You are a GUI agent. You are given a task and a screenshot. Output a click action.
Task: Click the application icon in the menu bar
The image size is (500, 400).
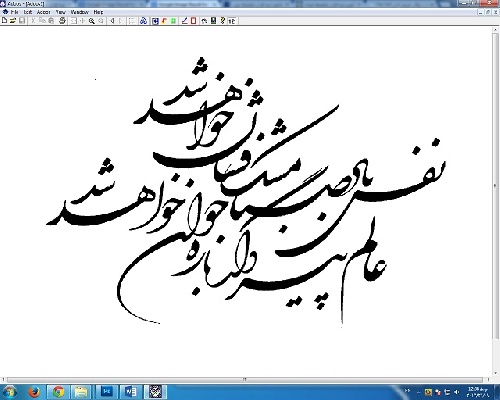click(x=5, y=12)
